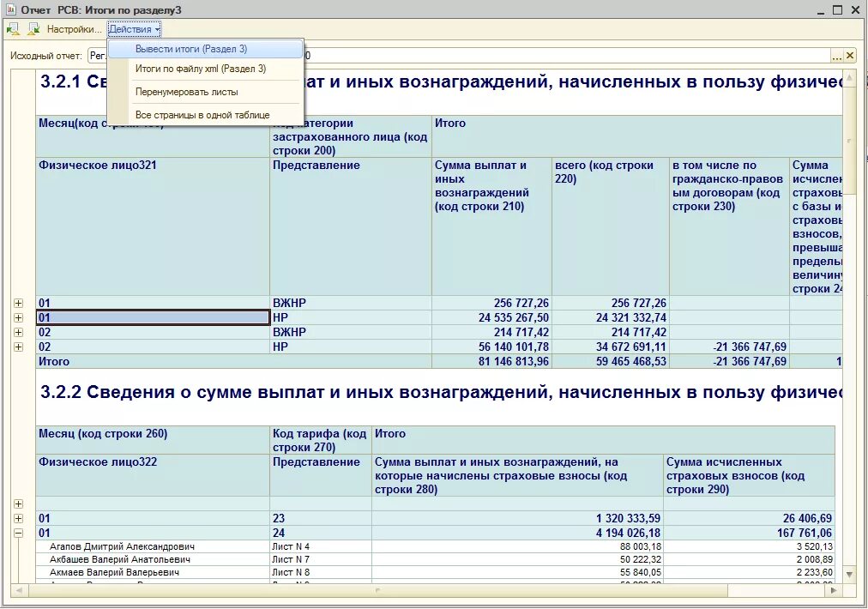This screenshot has height=609, width=868.
Task: Select cell 26 406,69
Action: tap(749, 518)
